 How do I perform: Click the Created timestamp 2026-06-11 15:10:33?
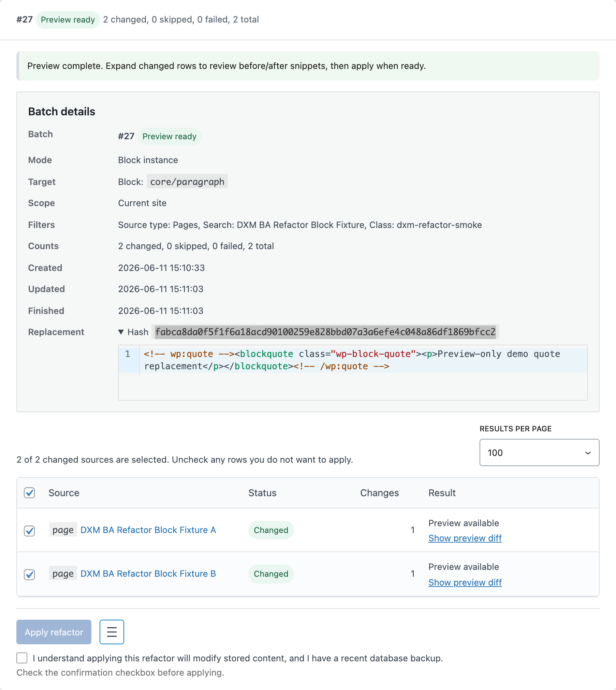point(161,268)
